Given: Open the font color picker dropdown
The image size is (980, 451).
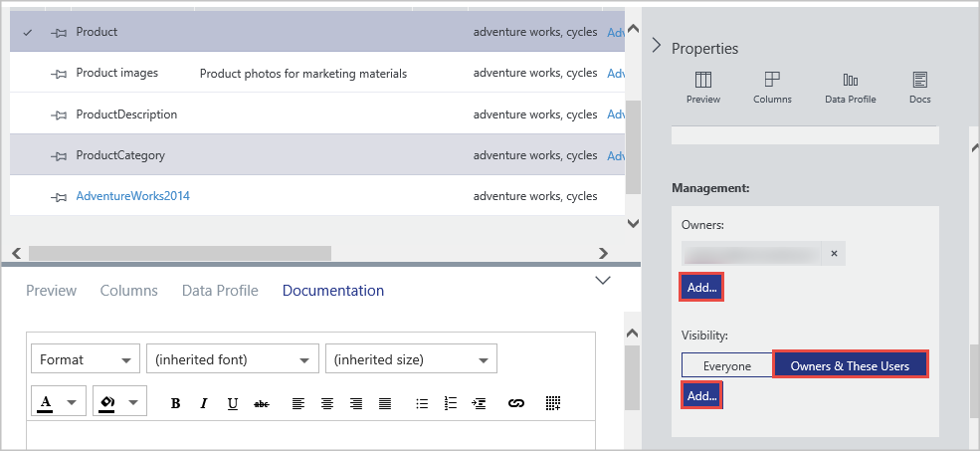Looking at the screenshot, I should 71,403.
